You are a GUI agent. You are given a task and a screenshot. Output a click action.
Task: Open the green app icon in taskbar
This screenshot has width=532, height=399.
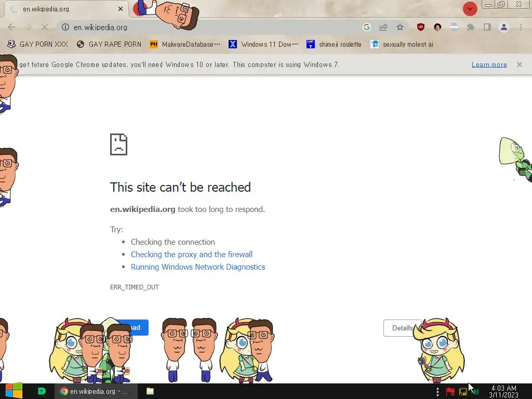(42, 391)
